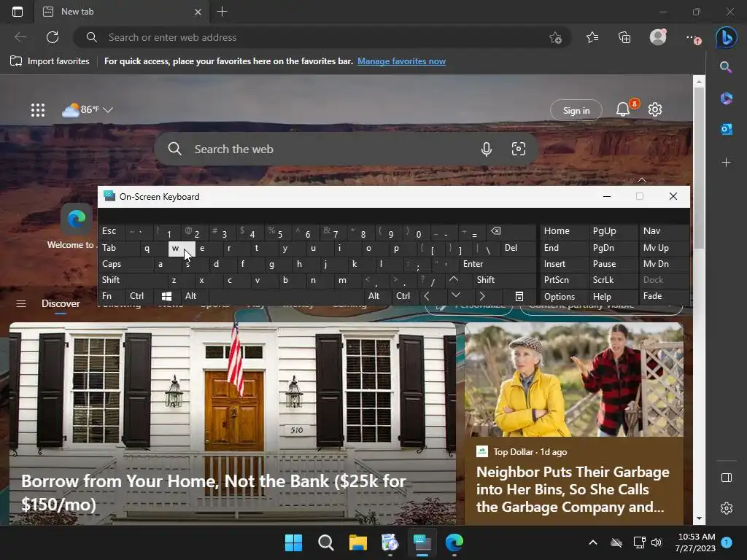
Task: Click Import favorites button
Action: (50, 61)
